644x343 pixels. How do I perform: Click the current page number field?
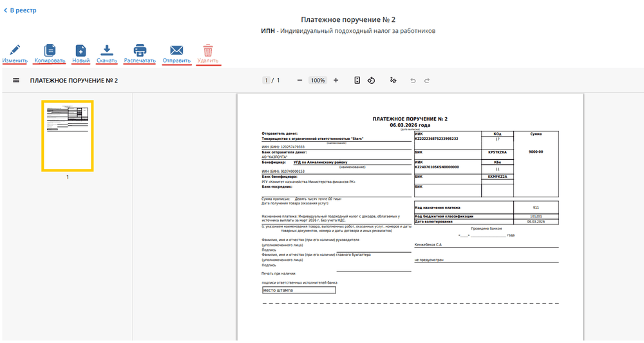(x=265, y=81)
